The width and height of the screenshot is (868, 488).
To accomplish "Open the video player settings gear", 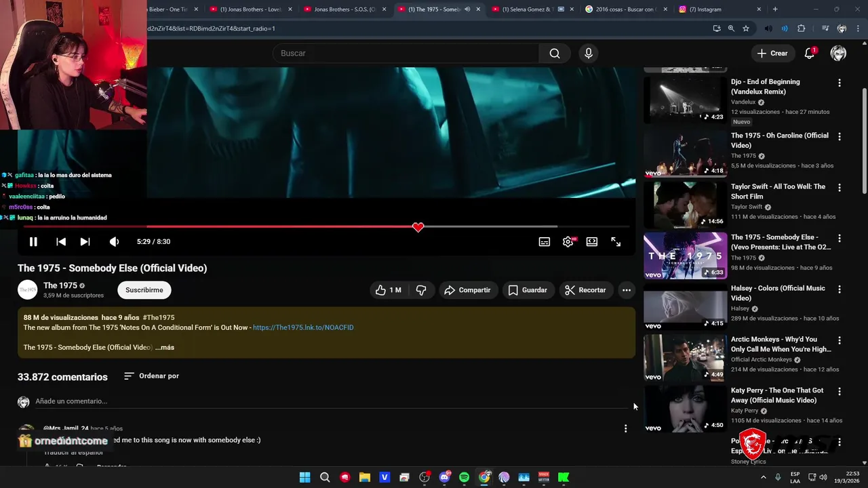I will [568, 241].
